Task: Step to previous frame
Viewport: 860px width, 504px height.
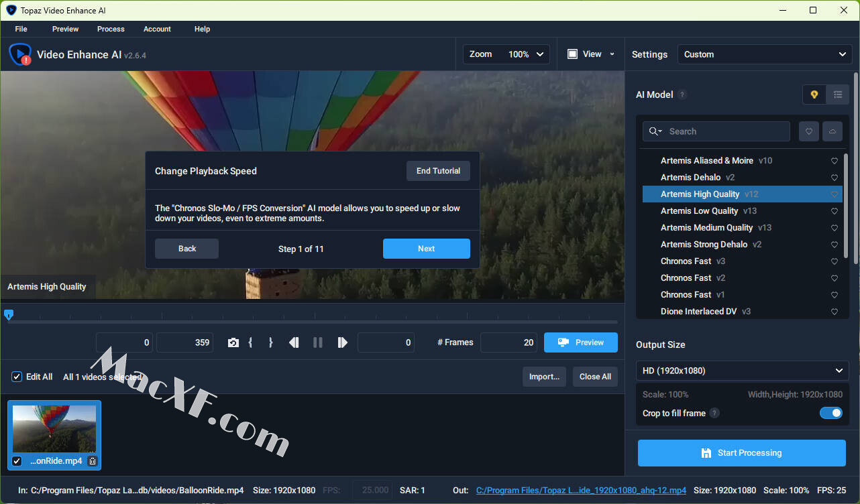Action: click(x=294, y=342)
